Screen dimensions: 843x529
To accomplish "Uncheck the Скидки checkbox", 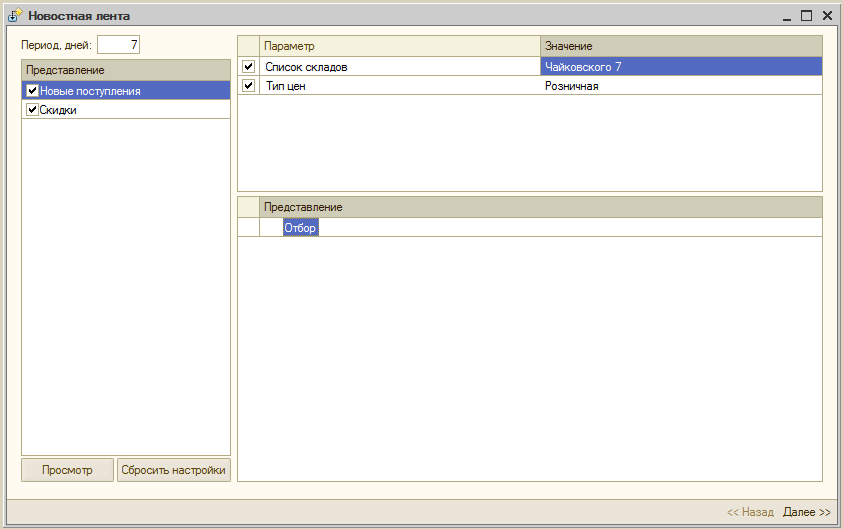I will (32, 110).
